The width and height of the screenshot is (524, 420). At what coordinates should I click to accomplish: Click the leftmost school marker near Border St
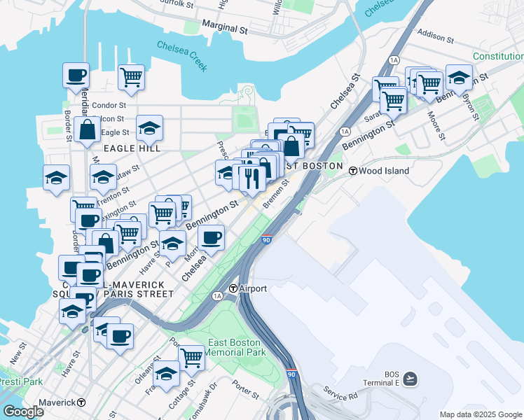click(x=57, y=181)
